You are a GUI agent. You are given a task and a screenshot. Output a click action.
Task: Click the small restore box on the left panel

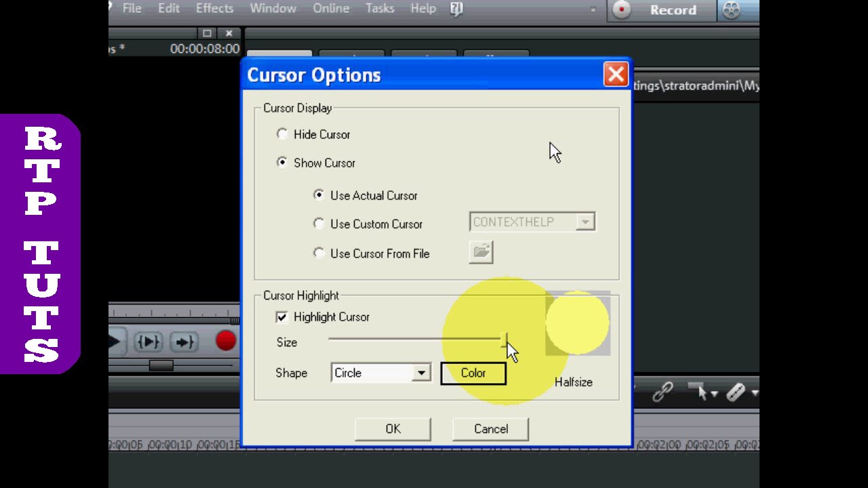[x=207, y=33]
